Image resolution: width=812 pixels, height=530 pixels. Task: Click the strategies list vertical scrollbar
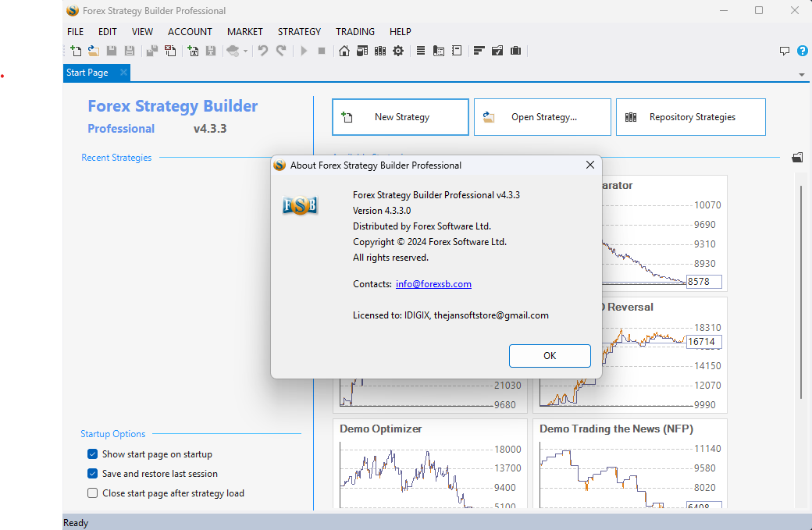click(x=801, y=292)
